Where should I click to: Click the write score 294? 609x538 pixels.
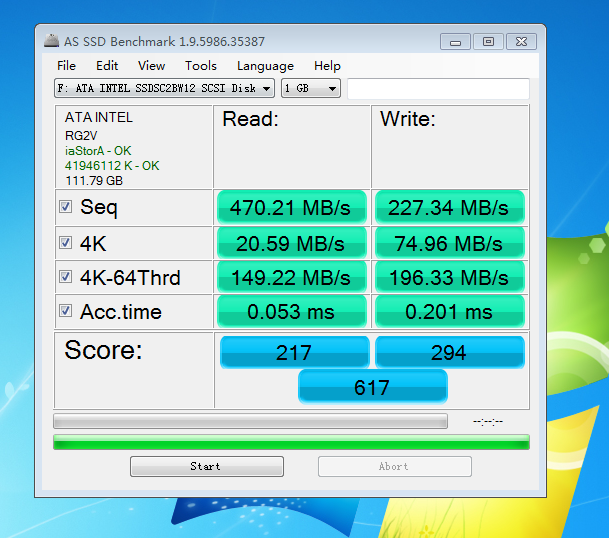449,352
